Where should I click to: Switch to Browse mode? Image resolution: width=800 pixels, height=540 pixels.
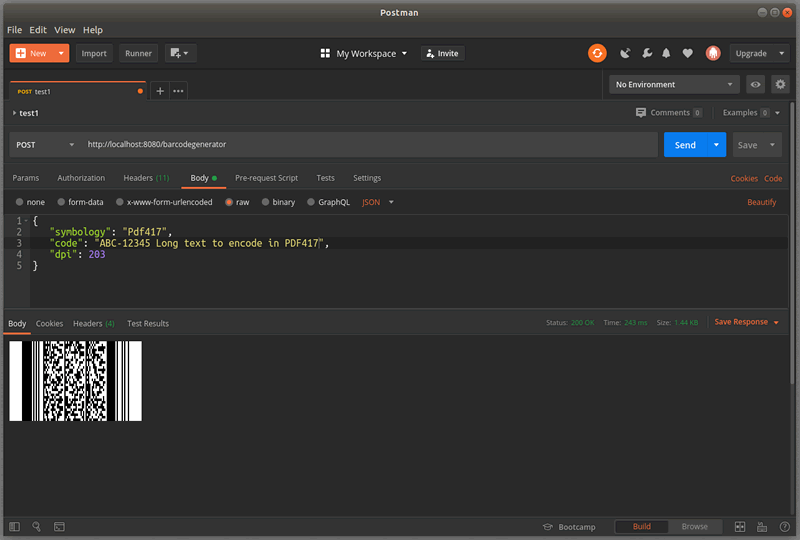[x=694, y=527]
